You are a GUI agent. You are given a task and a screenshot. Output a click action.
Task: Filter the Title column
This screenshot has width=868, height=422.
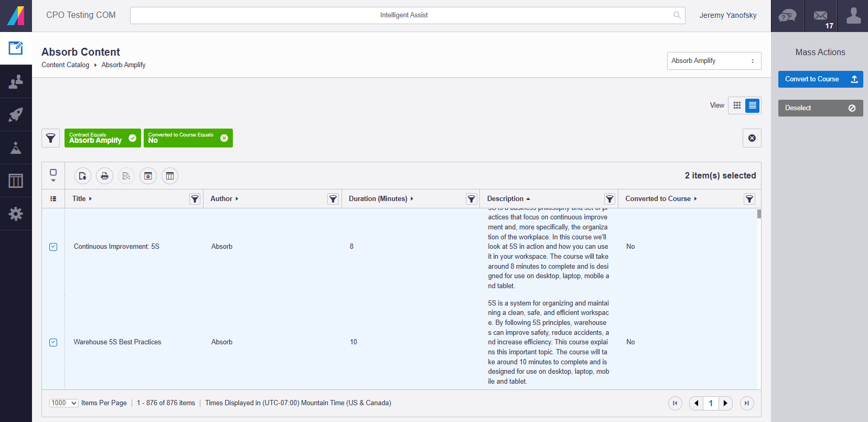(195, 199)
